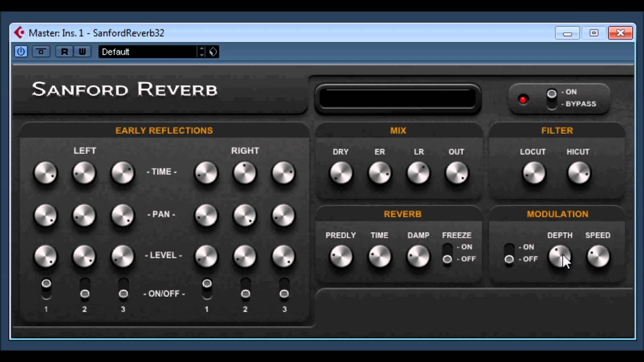644x362 pixels.
Task: Click the HICUT filter knob
Action: click(579, 173)
